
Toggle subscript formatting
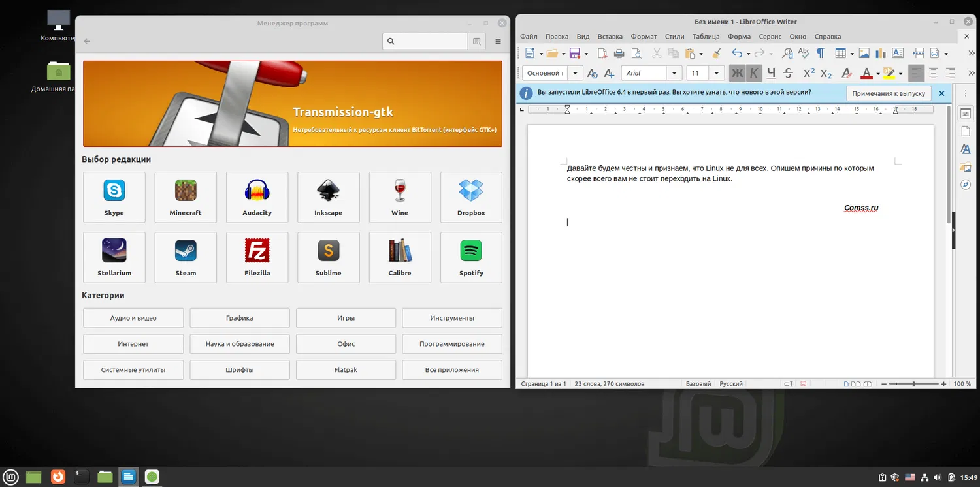point(826,73)
